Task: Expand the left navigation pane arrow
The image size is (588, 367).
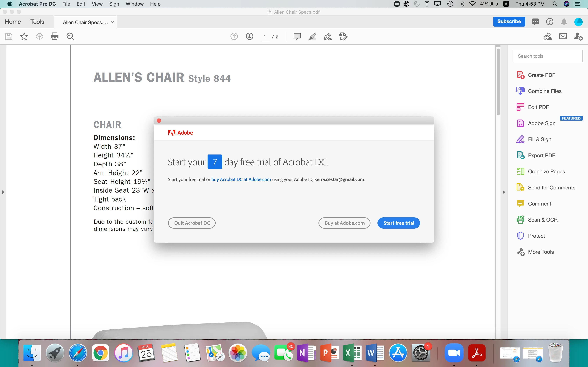Action: point(3,192)
